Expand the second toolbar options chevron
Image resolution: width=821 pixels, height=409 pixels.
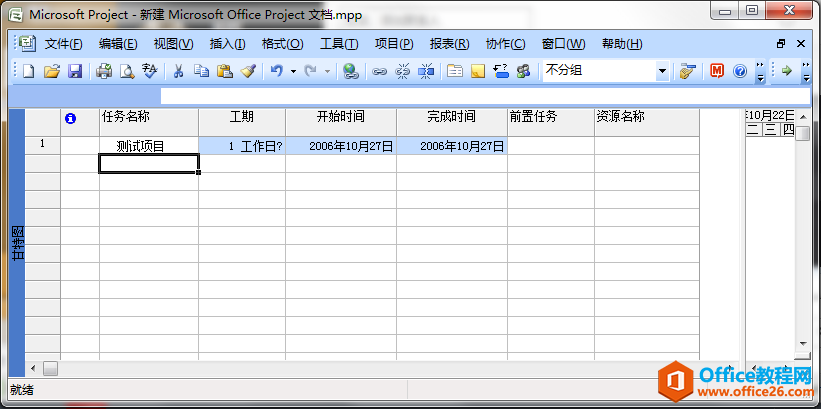806,72
